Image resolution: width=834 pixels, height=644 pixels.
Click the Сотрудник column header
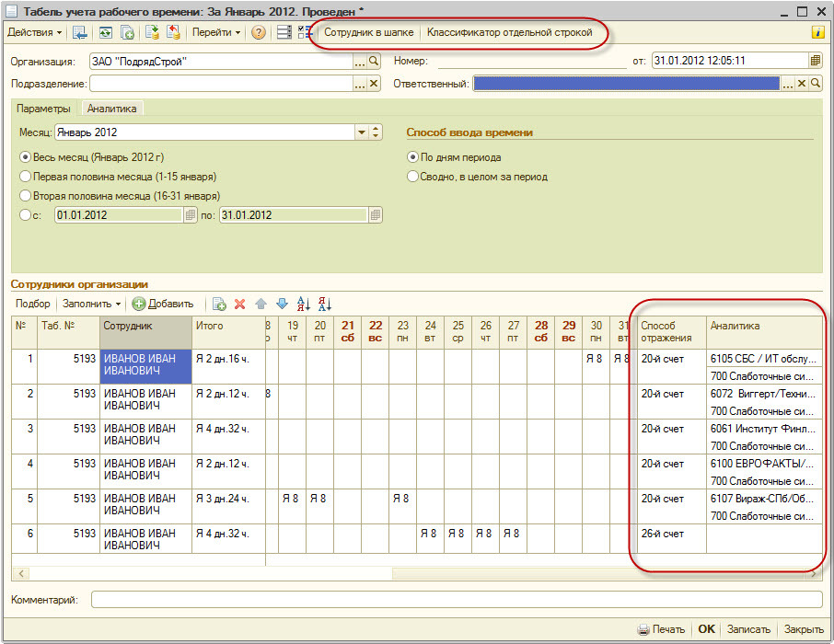[x=145, y=332]
